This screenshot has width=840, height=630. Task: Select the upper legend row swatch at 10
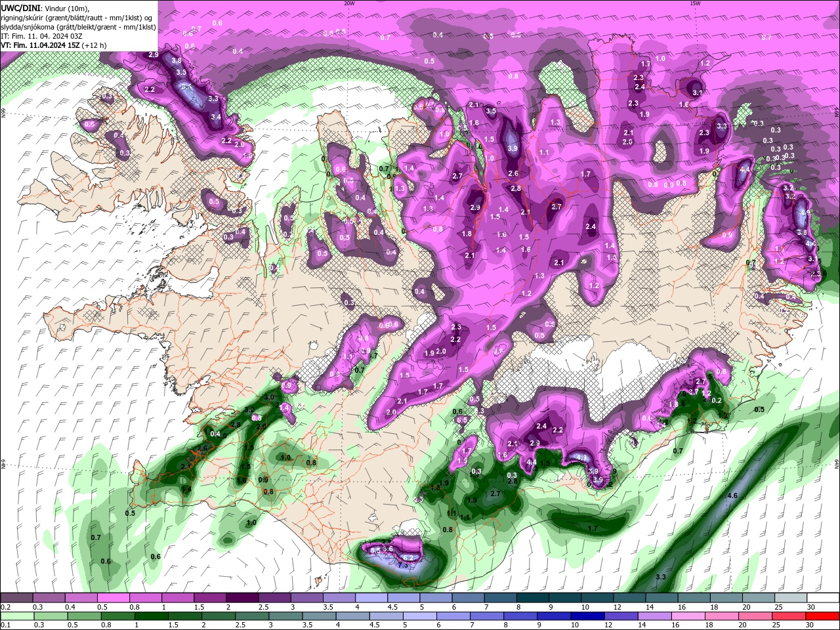pos(597,598)
